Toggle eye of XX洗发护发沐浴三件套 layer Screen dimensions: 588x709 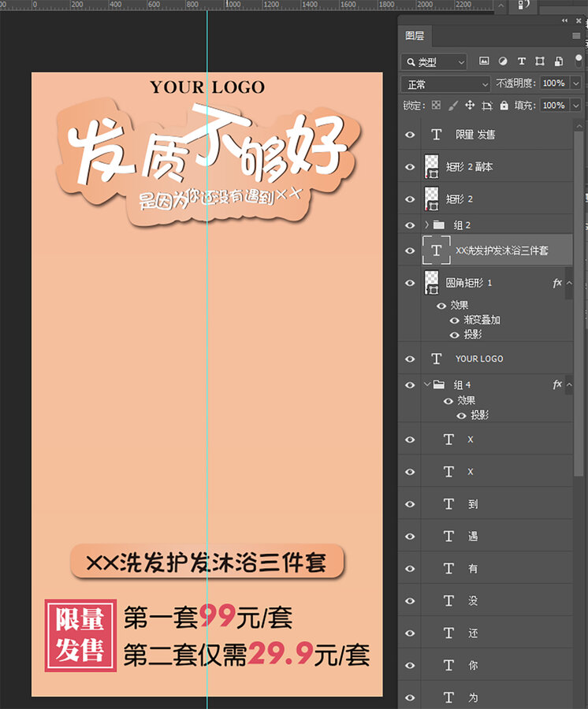[410, 251]
